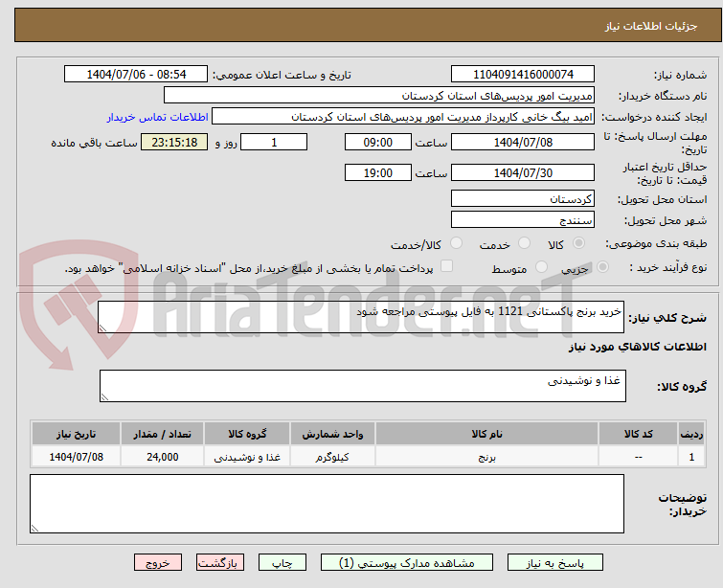Choose the 'متوسط' purchase type radio
Viewport: 723px width, 588px height.
[x=542, y=268]
